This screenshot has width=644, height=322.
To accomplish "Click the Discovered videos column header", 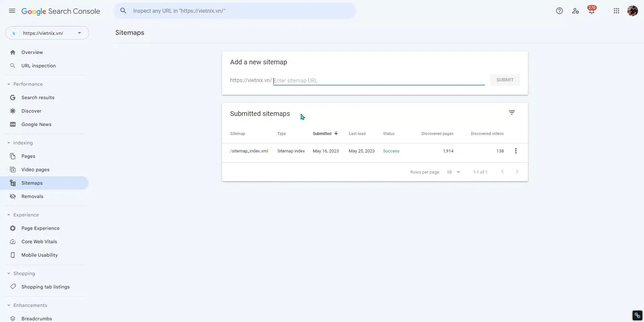I will pyautogui.click(x=487, y=134).
